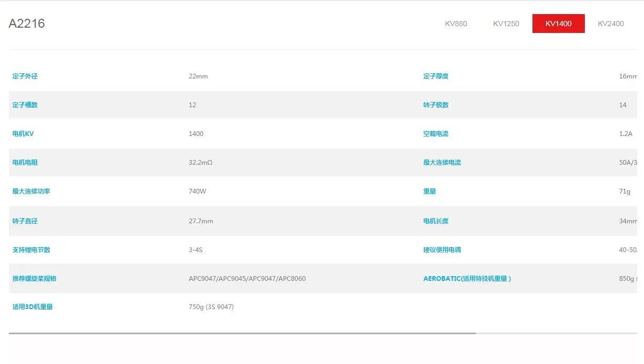Viewport: 644px width, 364px height.
Task: Switch to the KV2400 tab
Action: coord(611,24)
